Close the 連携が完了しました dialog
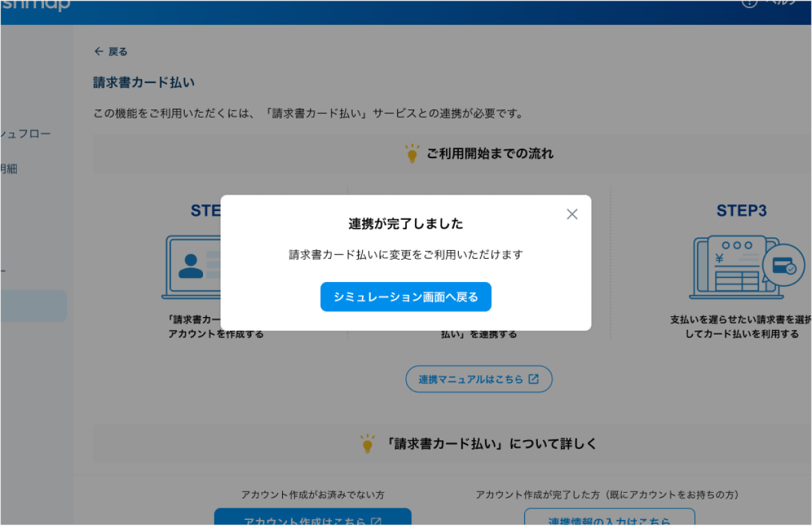Image resolution: width=812 pixels, height=526 pixels. point(572,214)
